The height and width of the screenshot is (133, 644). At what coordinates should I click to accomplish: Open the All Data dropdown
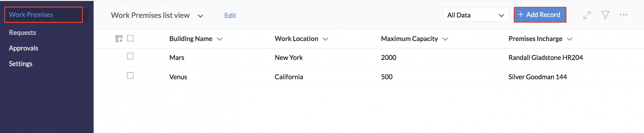point(476,15)
